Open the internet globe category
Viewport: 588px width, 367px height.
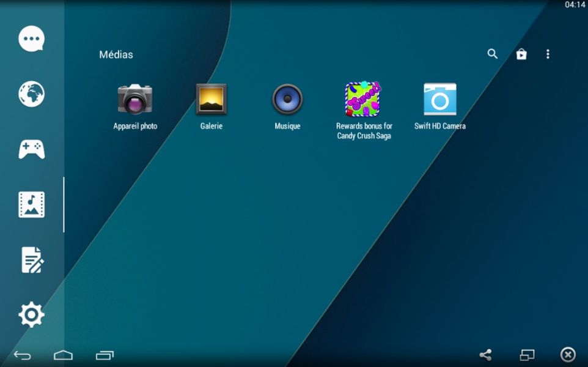[32, 94]
